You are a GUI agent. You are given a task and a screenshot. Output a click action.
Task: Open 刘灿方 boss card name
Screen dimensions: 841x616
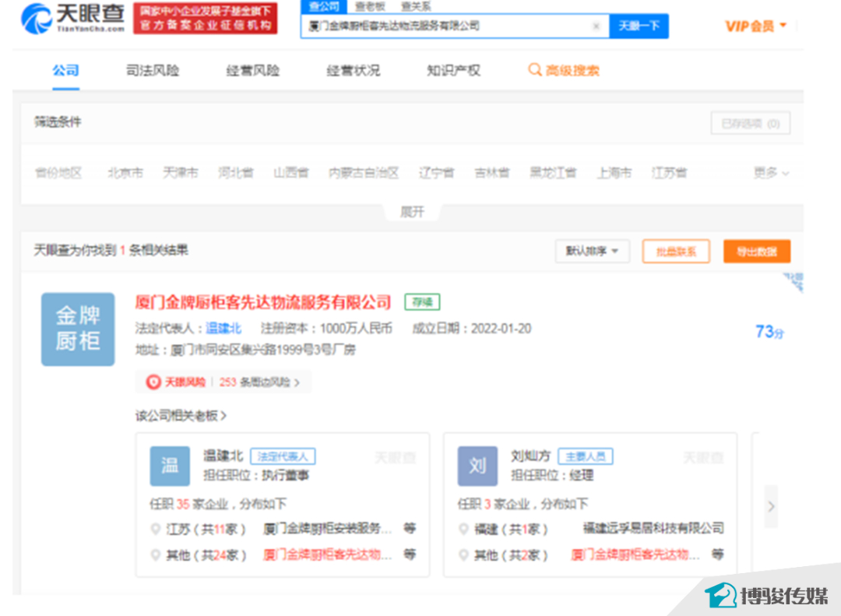[x=530, y=456]
